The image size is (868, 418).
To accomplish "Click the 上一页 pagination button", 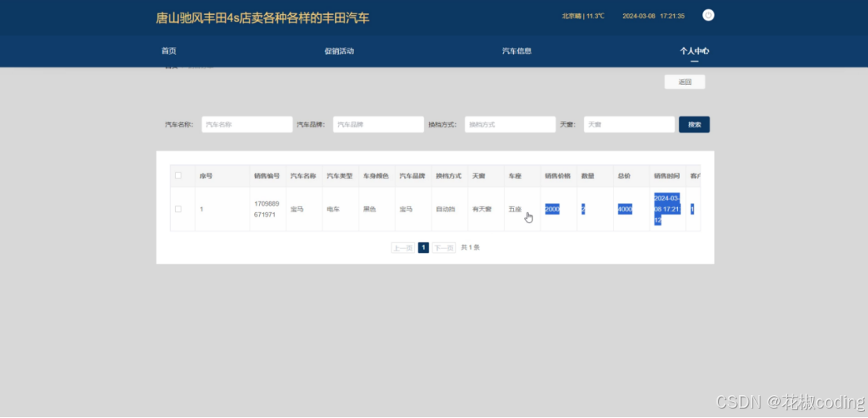I will coord(403,247).
